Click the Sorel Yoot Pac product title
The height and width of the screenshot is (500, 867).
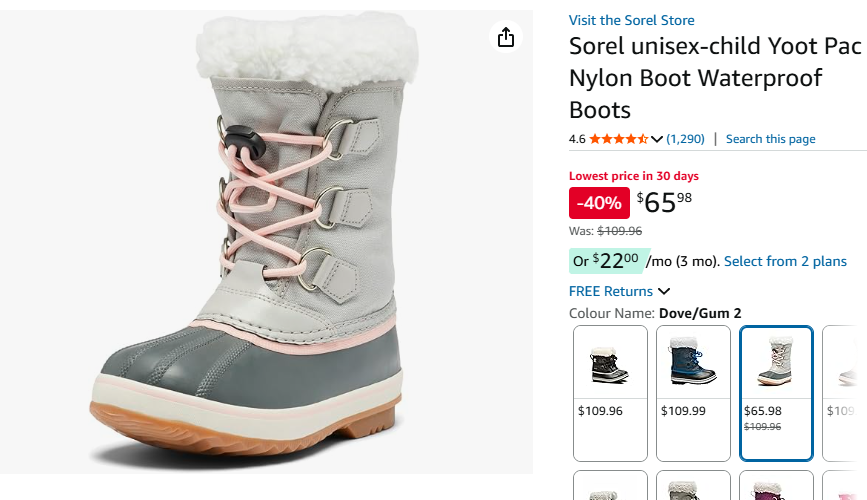pos(714,78)
